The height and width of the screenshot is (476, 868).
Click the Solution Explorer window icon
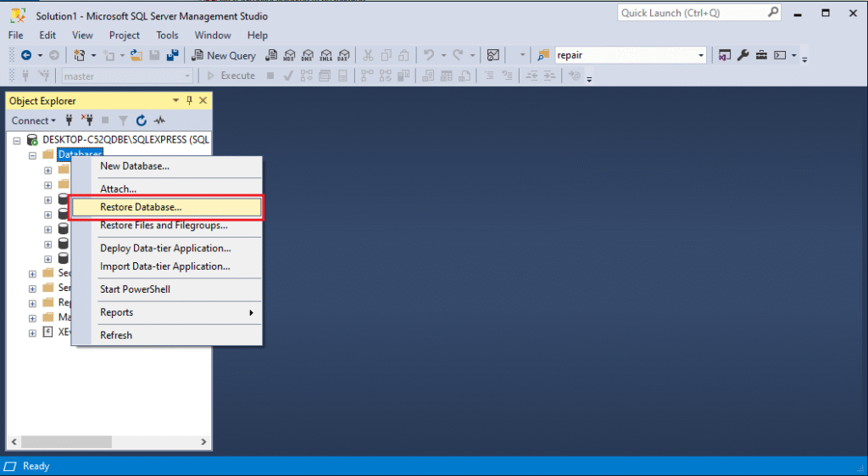tap(725, 55)
